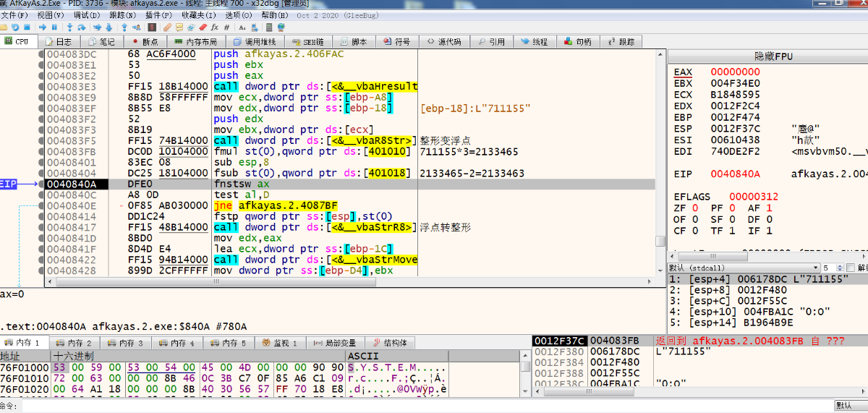Switch to the 断点 tab
868x413 pixels.
[145, 41]
